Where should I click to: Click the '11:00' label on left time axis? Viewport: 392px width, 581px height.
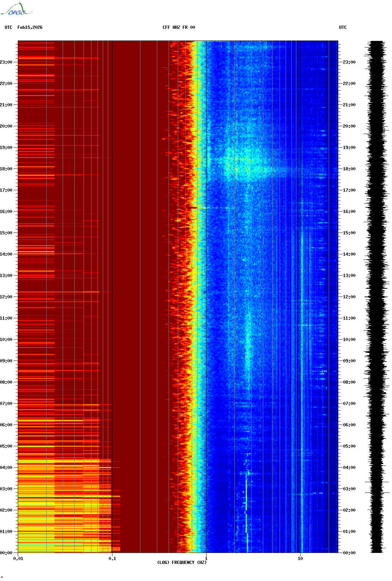tap(6, 318)
